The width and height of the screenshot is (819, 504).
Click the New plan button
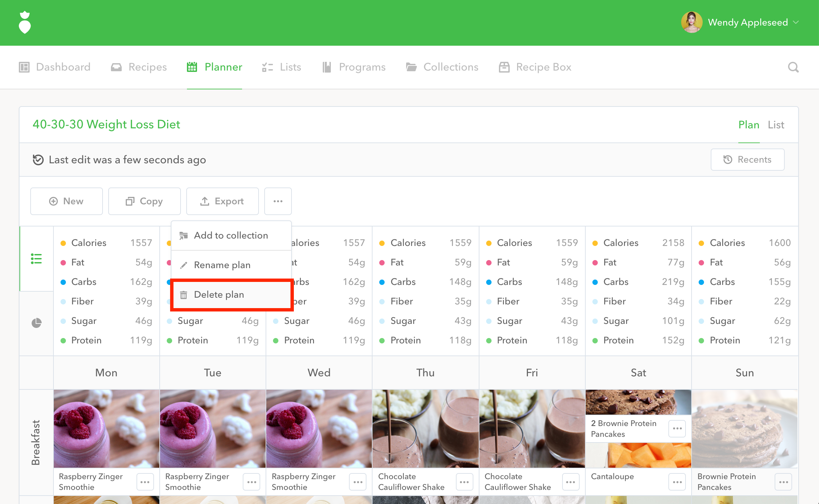point(67,201)
